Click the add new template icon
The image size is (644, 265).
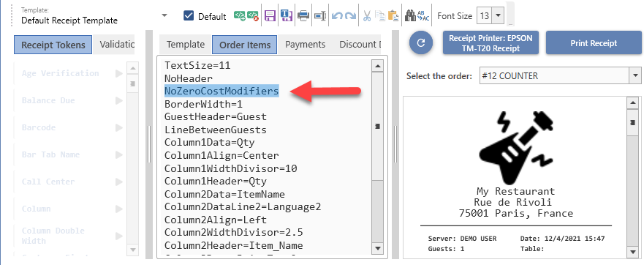click(240, 16)
